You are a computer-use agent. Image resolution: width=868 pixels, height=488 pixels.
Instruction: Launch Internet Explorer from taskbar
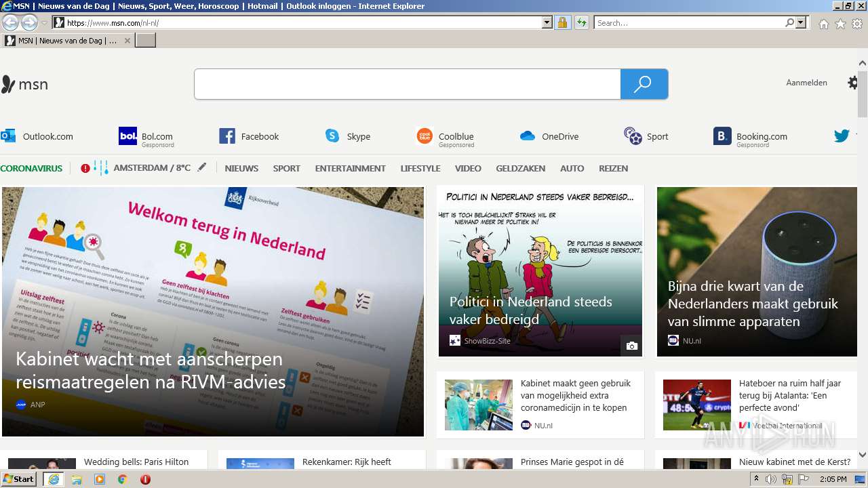(54, 479)
